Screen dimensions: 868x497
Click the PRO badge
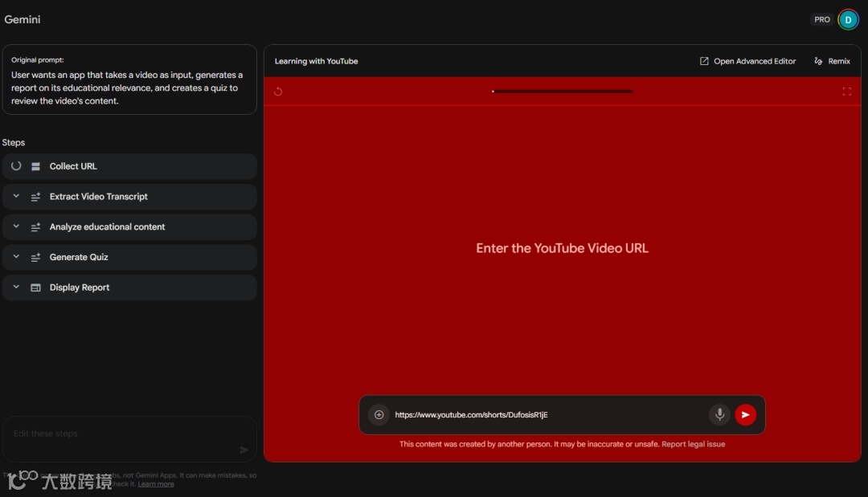click(821, 19)
